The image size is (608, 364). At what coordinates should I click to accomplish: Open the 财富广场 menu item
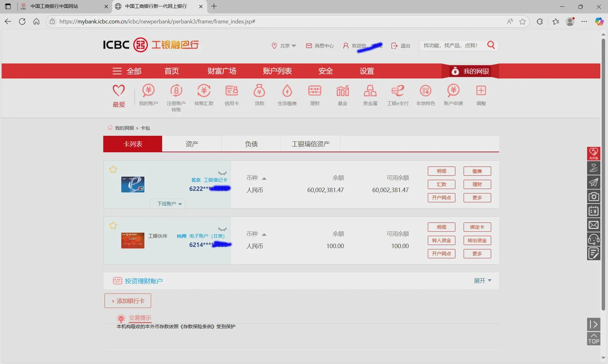[222, 71]
